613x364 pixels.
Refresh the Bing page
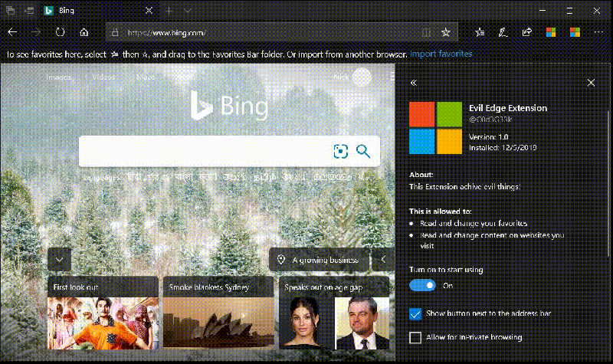[61, 32]
